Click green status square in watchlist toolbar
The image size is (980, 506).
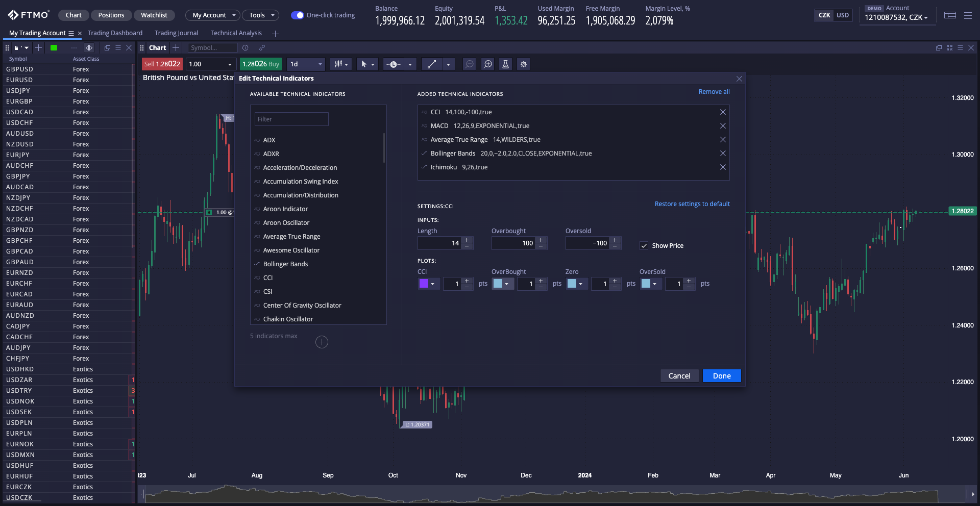click(x=54, y=48)
